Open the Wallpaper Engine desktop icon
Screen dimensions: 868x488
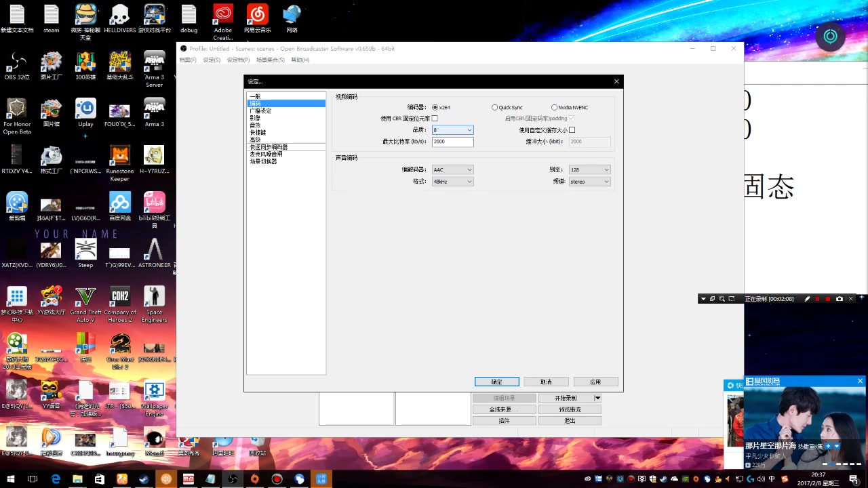[154, 399]
